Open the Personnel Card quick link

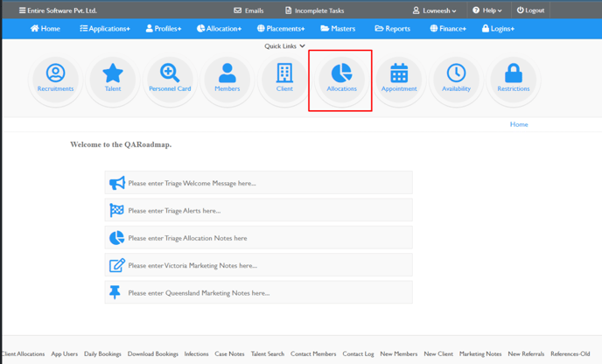point(170,73)
